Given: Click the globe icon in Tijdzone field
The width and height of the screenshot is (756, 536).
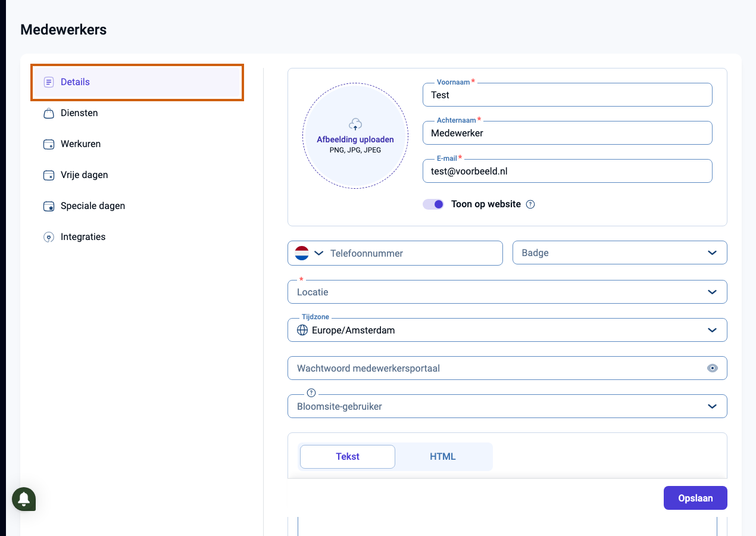Looking at the screenshot, I should pyautogui.click(x=302, y=330).
